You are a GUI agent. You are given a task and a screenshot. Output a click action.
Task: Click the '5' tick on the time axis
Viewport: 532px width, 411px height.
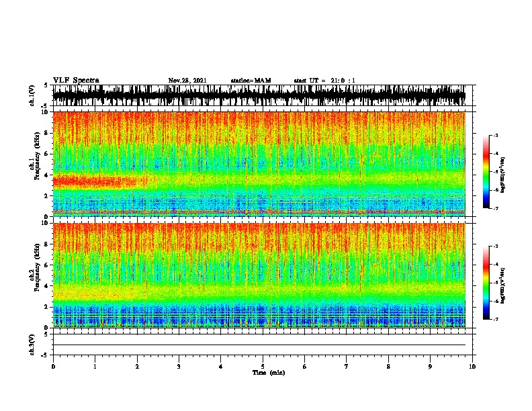point(263,366)
